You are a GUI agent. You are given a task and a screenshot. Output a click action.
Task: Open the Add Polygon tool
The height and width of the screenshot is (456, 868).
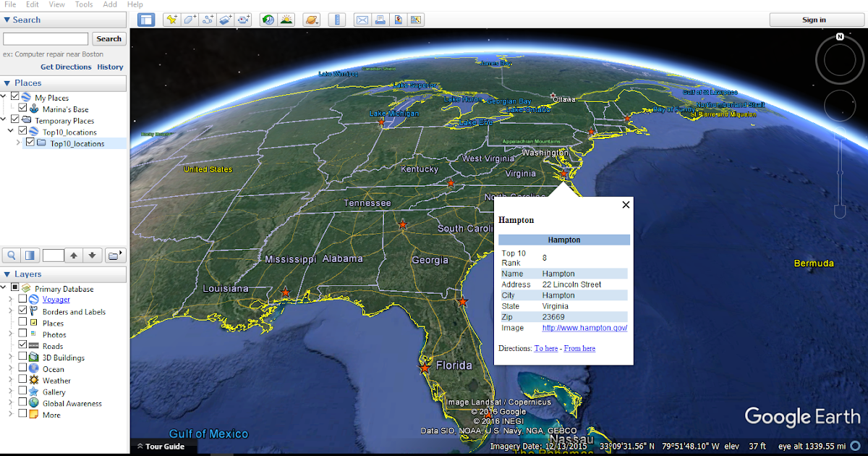[x=188, y=20]
